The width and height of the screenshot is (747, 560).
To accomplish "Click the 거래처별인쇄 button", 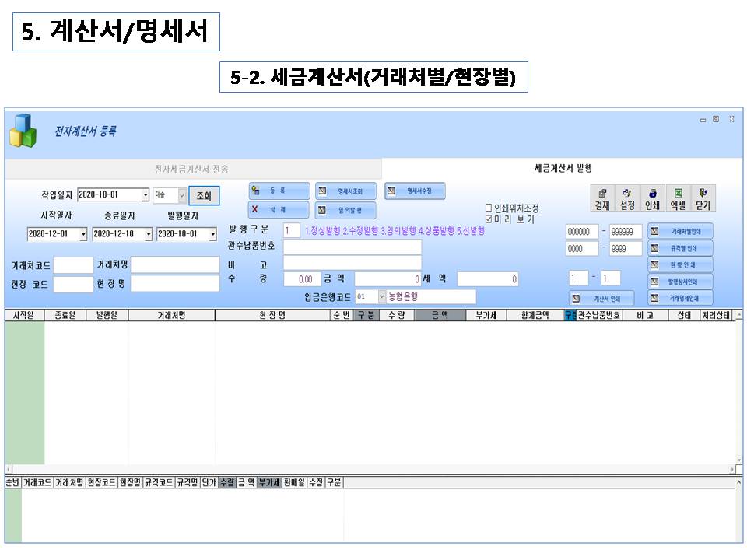I will pyautogui.click(x=680, y=232).
